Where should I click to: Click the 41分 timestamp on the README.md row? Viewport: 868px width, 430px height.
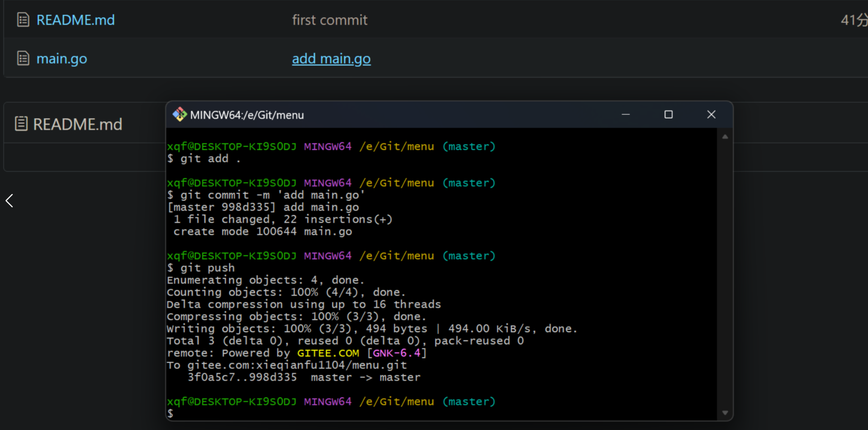pyautogui.click(x=854, y=20)
